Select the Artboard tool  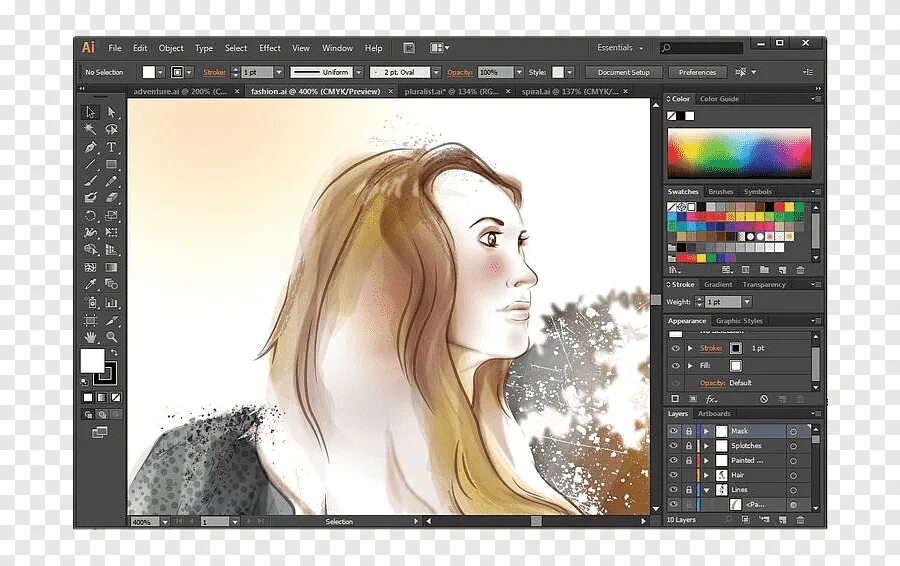pyautogui.click(x=90, y=320)
